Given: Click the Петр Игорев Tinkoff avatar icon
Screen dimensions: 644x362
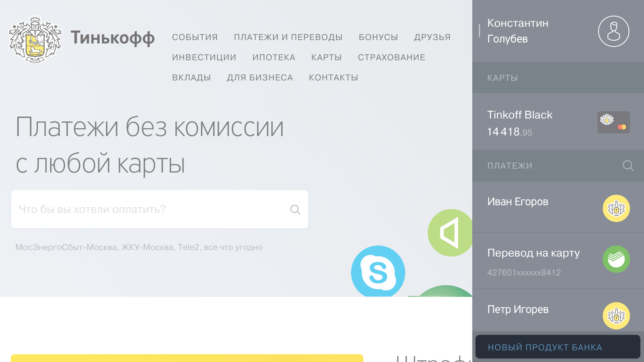Looking at the screenshot, I should pos(616,316).
